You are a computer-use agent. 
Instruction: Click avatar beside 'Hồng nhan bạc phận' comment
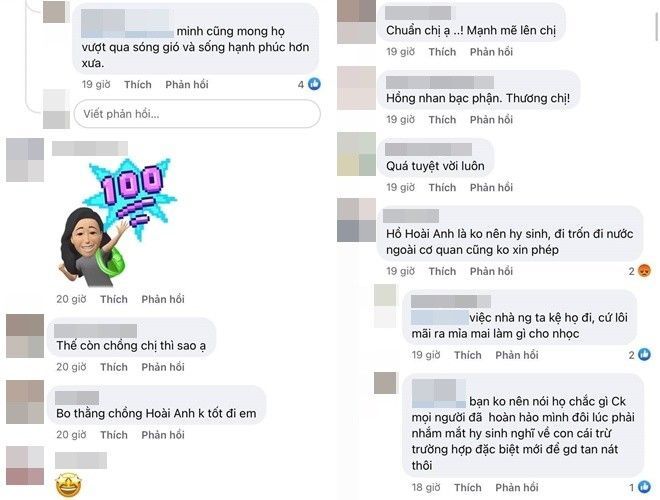coord(356,88)
